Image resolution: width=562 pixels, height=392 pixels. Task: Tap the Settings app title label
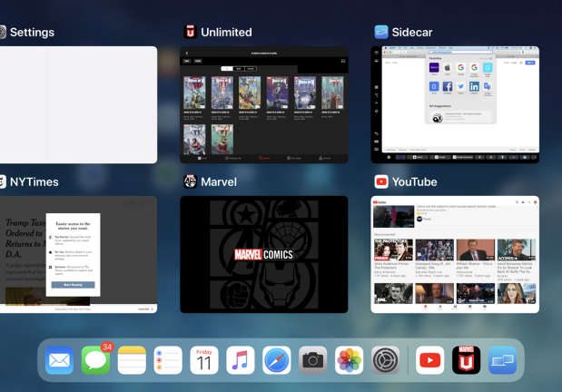point(33,33)
